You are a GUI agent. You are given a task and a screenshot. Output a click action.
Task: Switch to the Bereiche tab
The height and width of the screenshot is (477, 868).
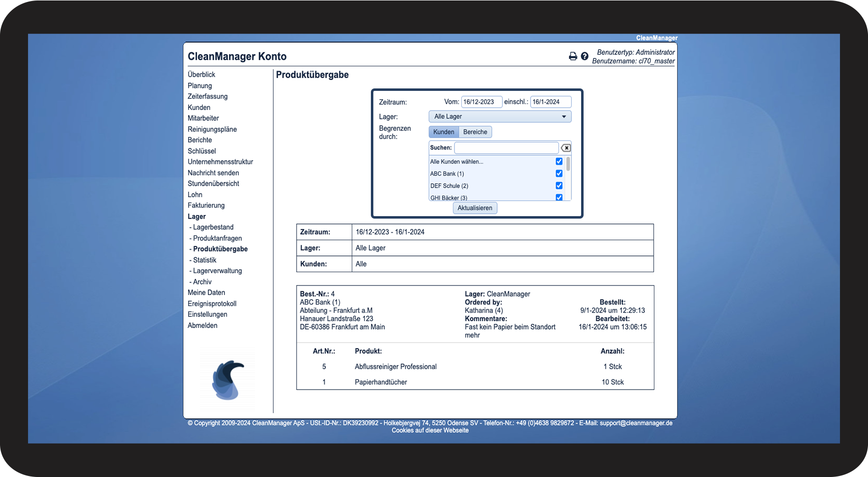pyautogui.click(x=475, y=132)
